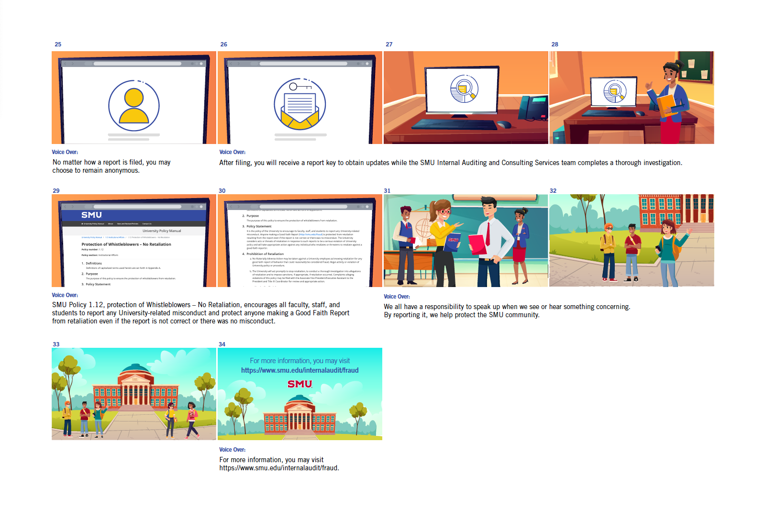Click the fraud URL in the frame 34 voice over
765x532 pixels.
pyautogui.click(x=278, y=468)
